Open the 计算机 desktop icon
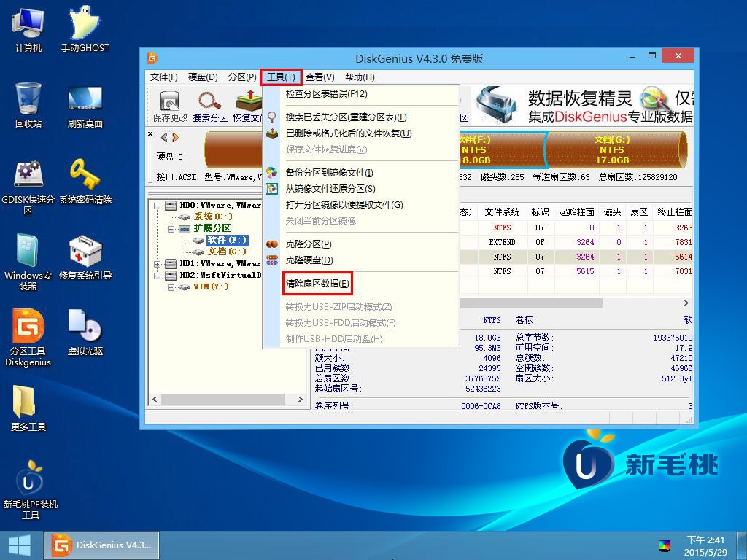This screenshot has height=560, width=747. (28, 29)
